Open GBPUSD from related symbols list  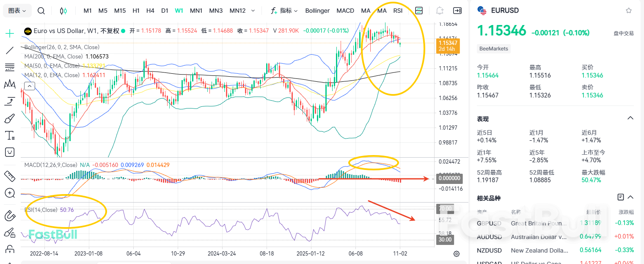point(489,223)
